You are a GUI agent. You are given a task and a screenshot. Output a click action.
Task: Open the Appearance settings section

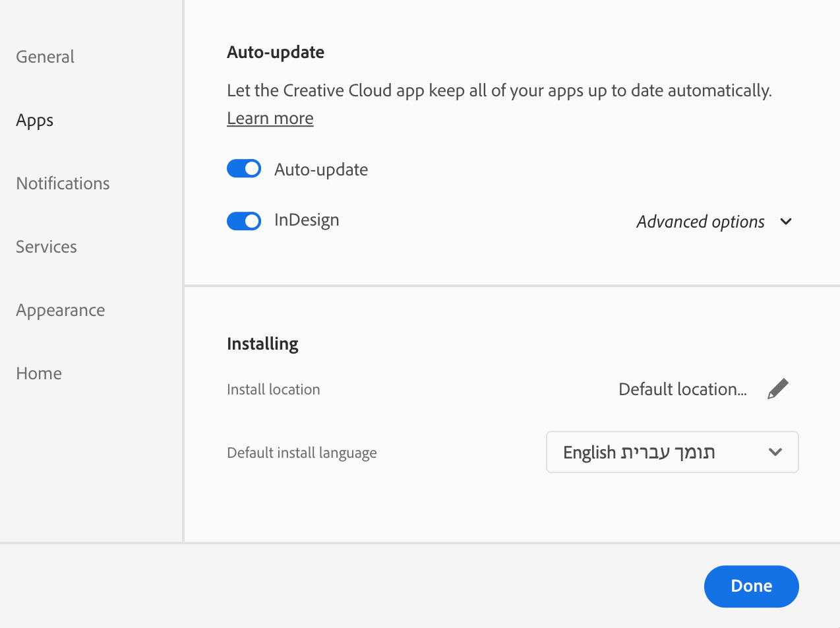tap(61, 310)
